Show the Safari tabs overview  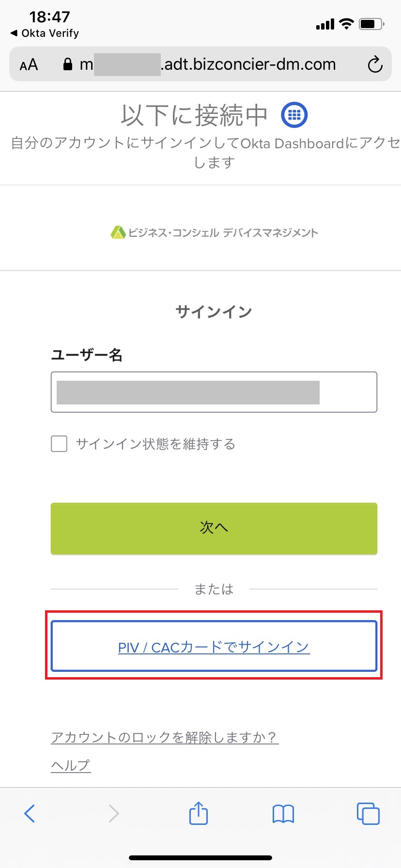point(368,813)
